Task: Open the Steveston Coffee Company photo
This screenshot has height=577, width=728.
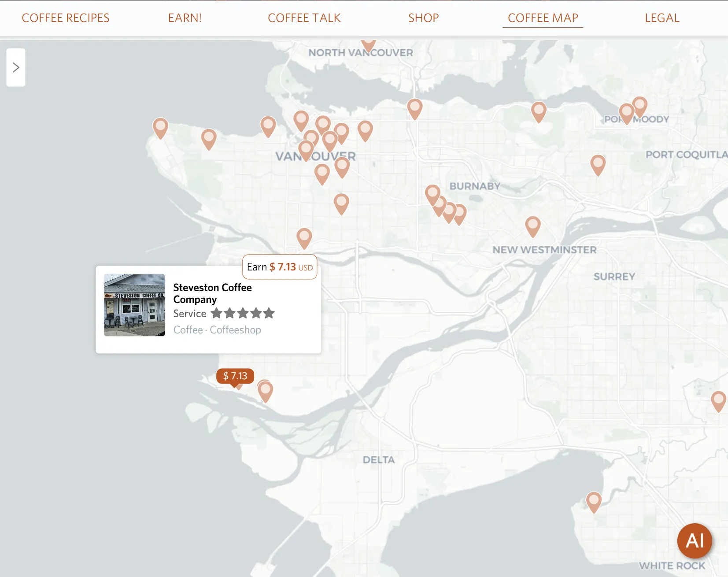Action: [x=135, y=305]
